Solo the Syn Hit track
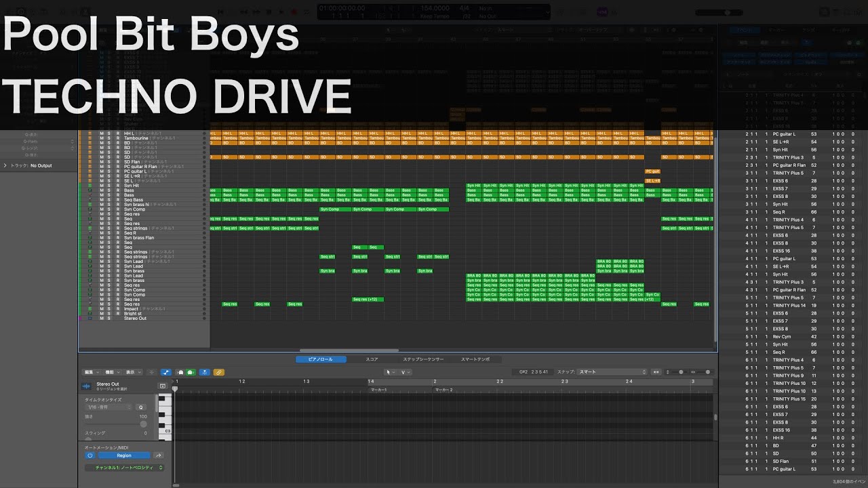Image resolution: width=868 pixels, height=488 pixels. 109,186
